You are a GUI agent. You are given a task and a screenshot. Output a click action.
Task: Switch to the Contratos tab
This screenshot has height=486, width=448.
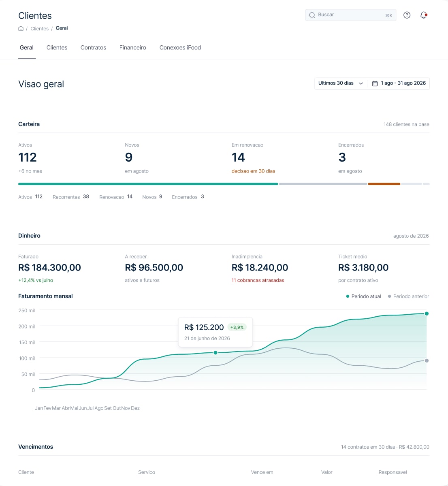click(93, 48)
